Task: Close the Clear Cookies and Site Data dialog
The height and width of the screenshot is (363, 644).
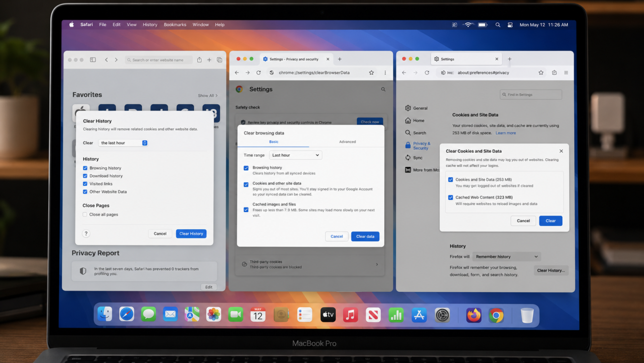Action: (x=561, y=151)
